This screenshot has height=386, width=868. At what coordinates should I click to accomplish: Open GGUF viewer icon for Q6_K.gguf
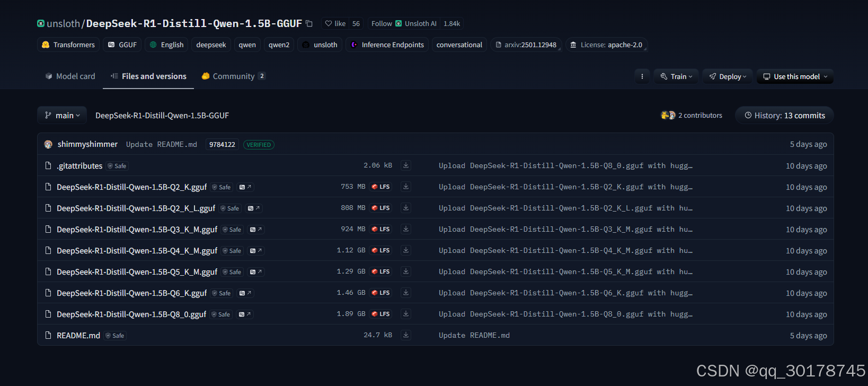[x=245, y=293]
